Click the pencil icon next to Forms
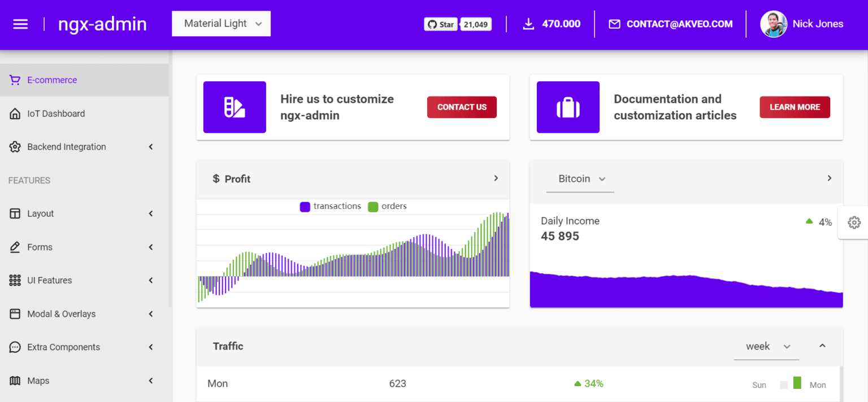 click(14, 247)
